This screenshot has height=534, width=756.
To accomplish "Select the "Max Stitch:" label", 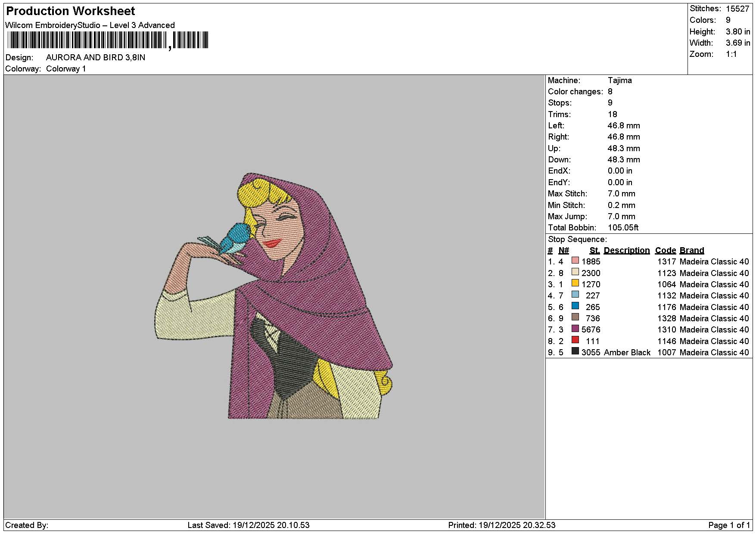I will [568, 194].
